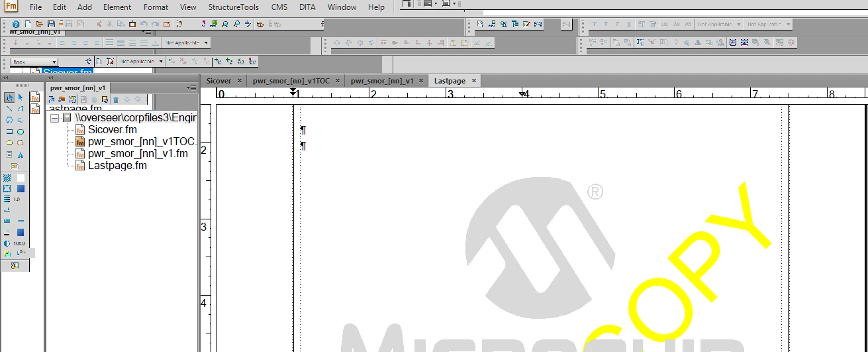Collapse the \\overseer\corpfiles3 book tree node

coord(54,118)
